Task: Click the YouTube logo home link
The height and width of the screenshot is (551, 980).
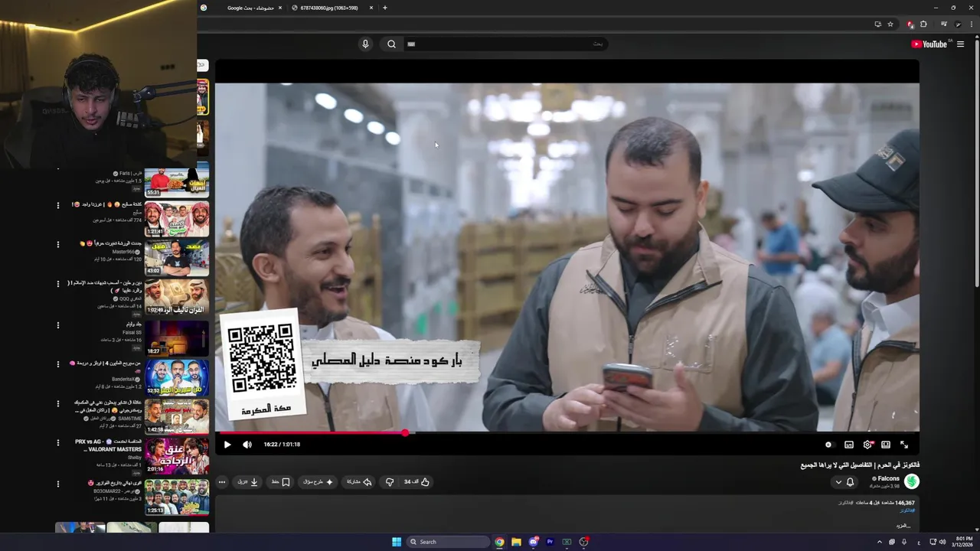Action: 929,44
